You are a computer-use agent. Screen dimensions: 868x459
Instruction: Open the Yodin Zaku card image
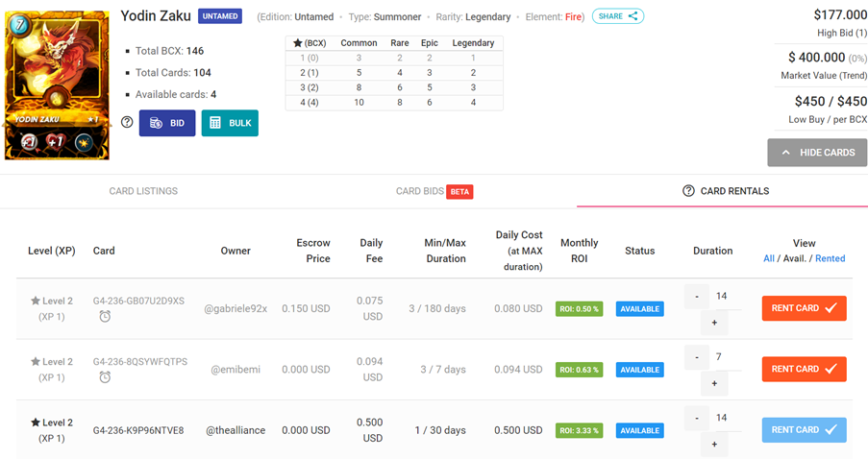point(57,86)
